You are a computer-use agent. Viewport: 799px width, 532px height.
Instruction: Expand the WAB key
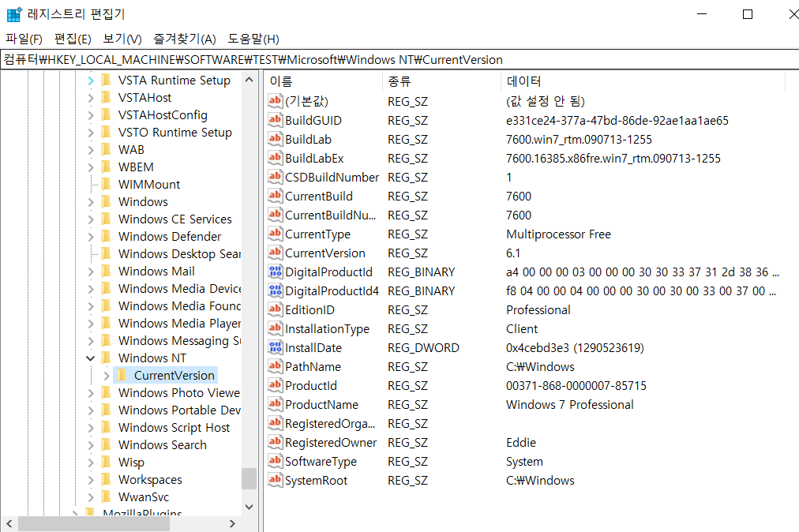pyautogui.click(x=91, y=150)
